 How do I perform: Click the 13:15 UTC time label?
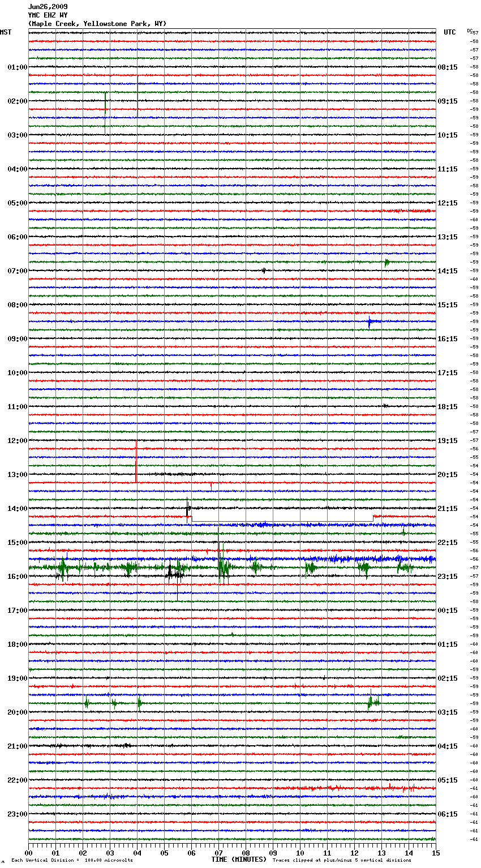coord(448,237)
